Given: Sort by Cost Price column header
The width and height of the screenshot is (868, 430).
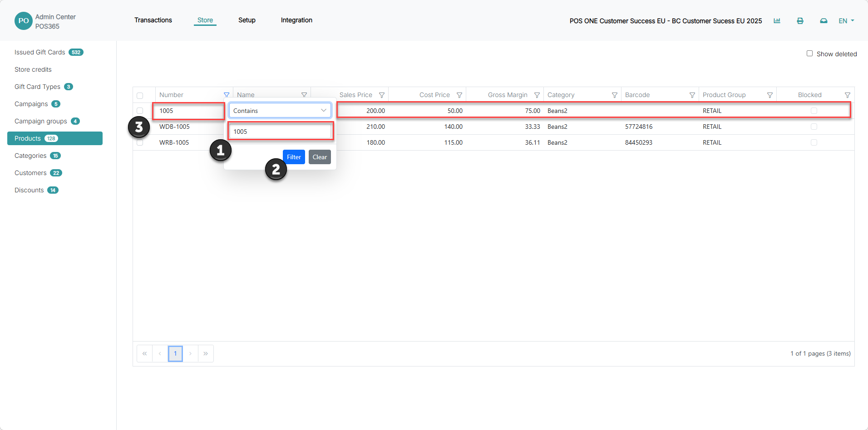Looking at the screenshot, I should (434, 95).
